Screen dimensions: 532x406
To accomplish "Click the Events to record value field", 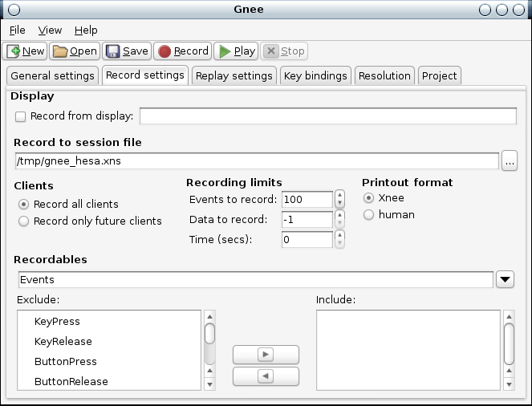I will tap(307, 200).
